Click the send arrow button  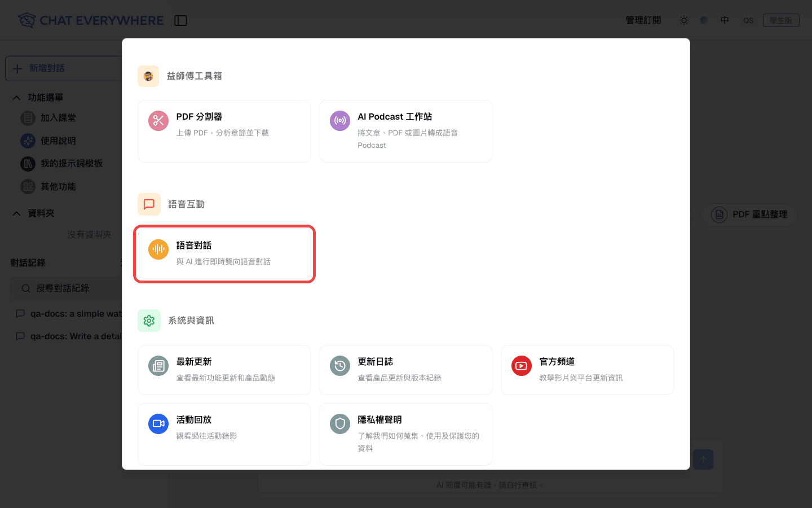coord(703,459)
